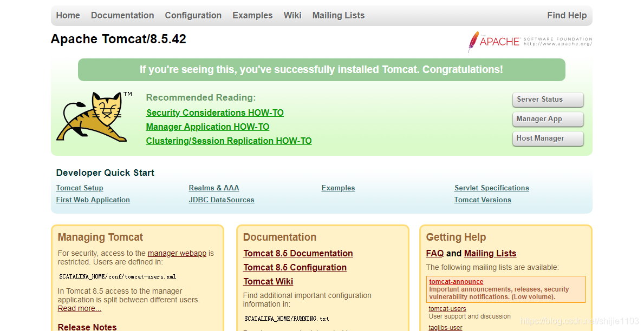Screen dimensions: 644x331
Task: Open the Home navigation item
Action: click(x=68, y=16)
